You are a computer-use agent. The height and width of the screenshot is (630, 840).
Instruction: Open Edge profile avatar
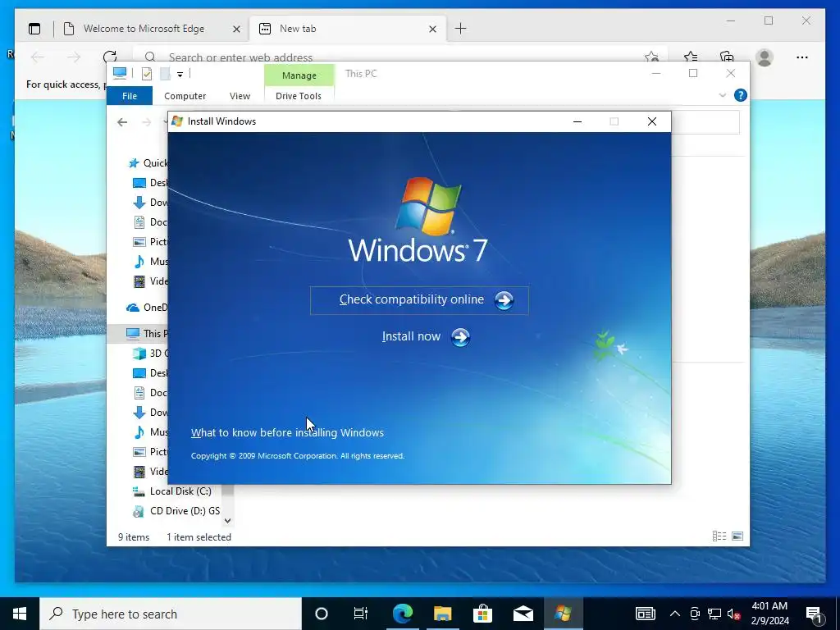(765, 57)
